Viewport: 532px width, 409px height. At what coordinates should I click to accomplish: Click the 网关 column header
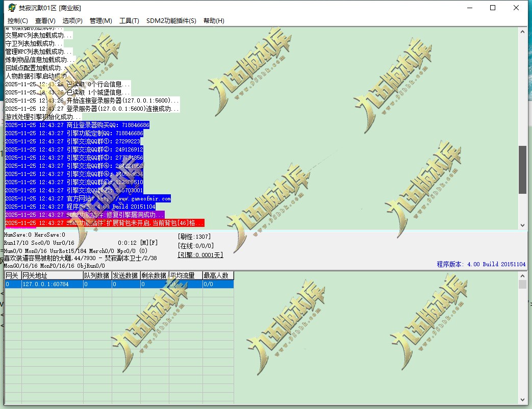coord(13,275)
